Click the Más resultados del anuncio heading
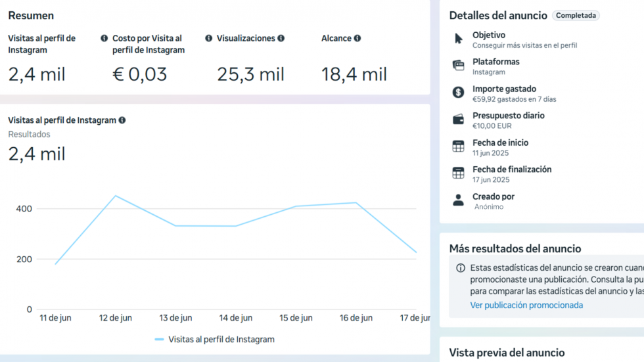Image resolution: width=644 pixels, height=362 pixels. [515, 249]
